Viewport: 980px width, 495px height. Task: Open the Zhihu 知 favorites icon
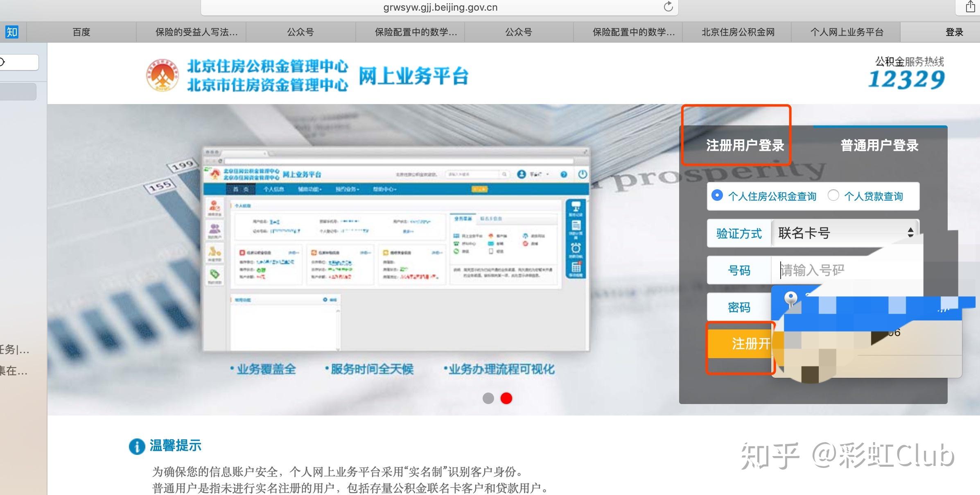point(11,32)
